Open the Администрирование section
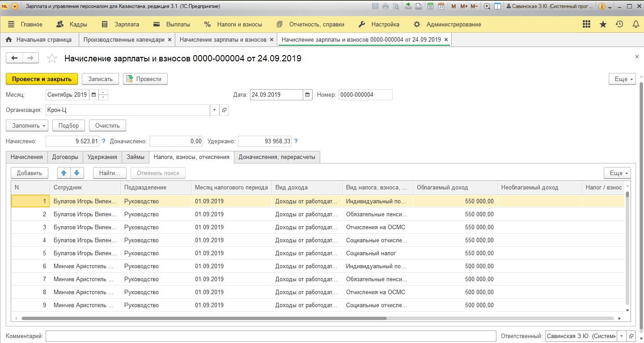Screen dimensions: 644x343 [447, 24]
